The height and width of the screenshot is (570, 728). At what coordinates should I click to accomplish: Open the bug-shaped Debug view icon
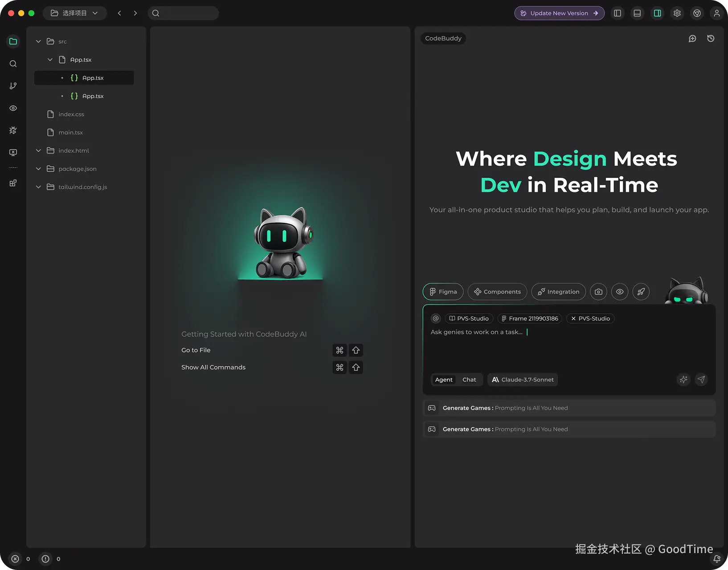[13, 130]
